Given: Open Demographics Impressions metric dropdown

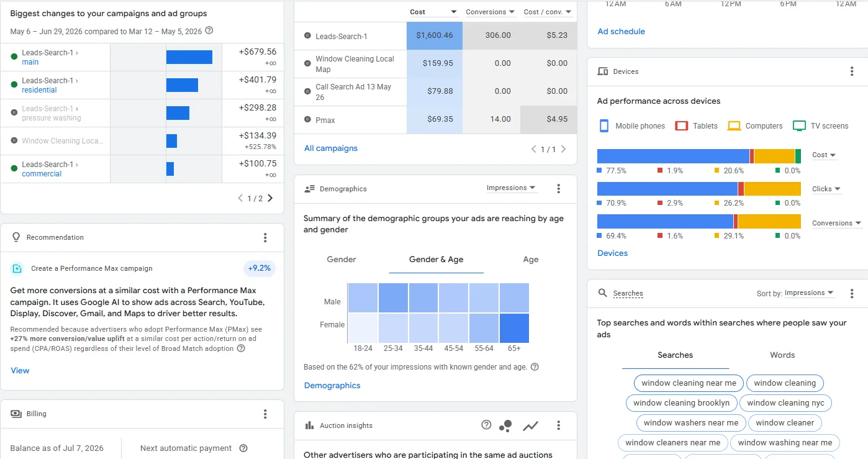Looking at the screenshot, I should [x=512, y=188].
